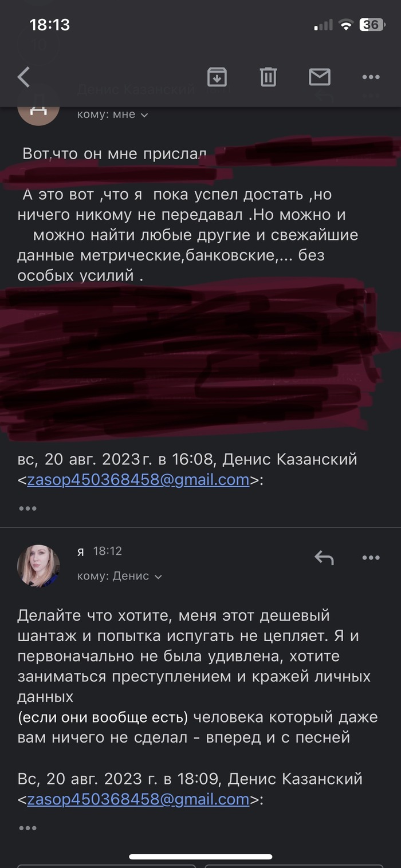Tap the Wi-Fi icon in status bar
The height and width of the screenshot is (868, 401).
point(345,25)
